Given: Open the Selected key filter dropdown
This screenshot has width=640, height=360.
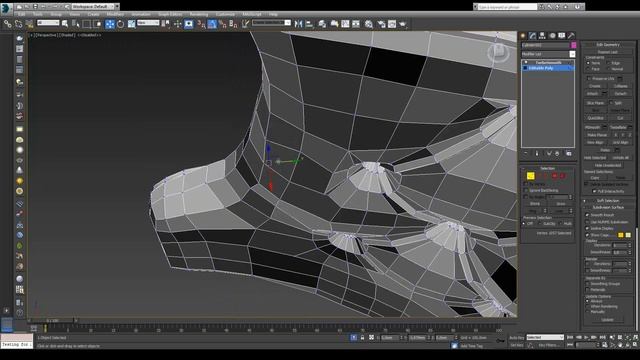Looking at the screenshot, I should [x=544, y=338].
